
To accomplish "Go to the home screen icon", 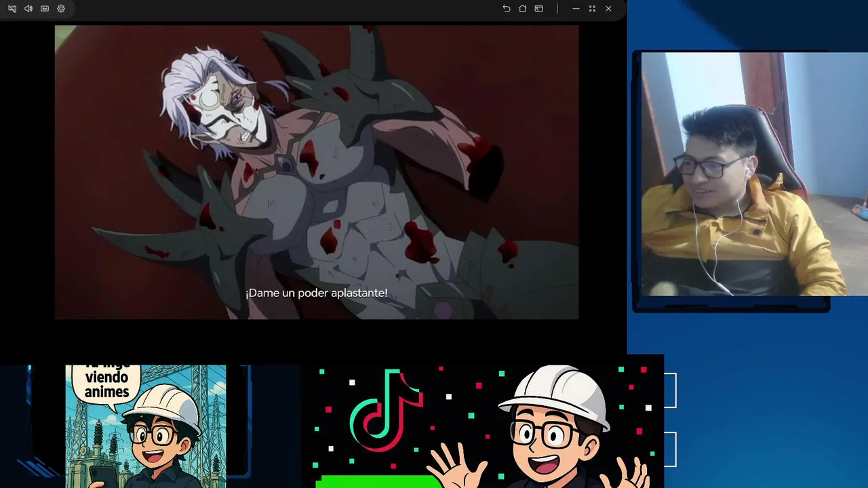I will pos(522,9).
